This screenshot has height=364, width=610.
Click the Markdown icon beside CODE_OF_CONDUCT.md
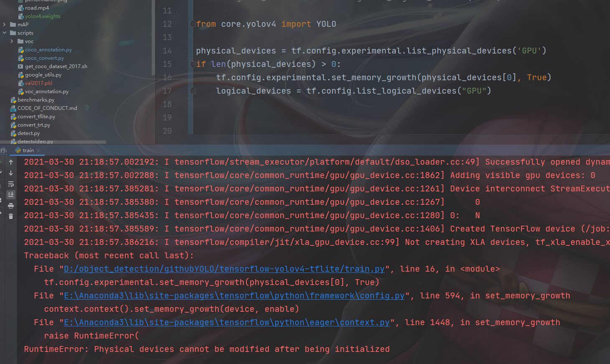(x=13, y=108)
